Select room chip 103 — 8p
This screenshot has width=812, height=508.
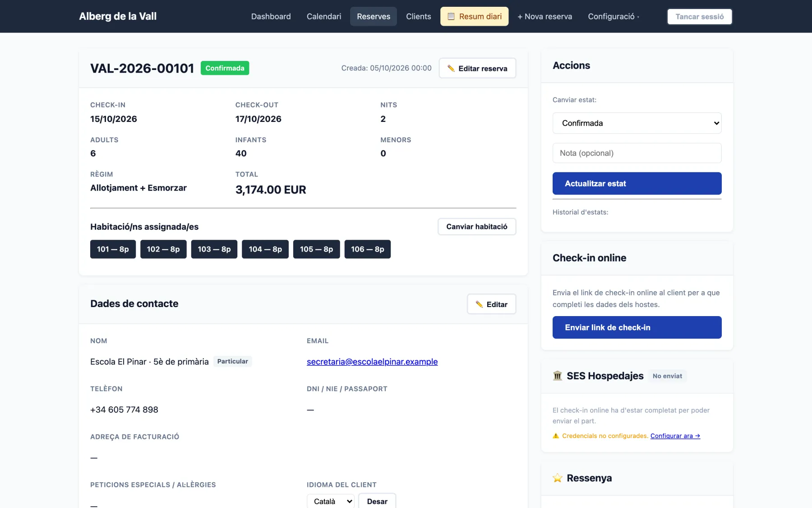214,249
